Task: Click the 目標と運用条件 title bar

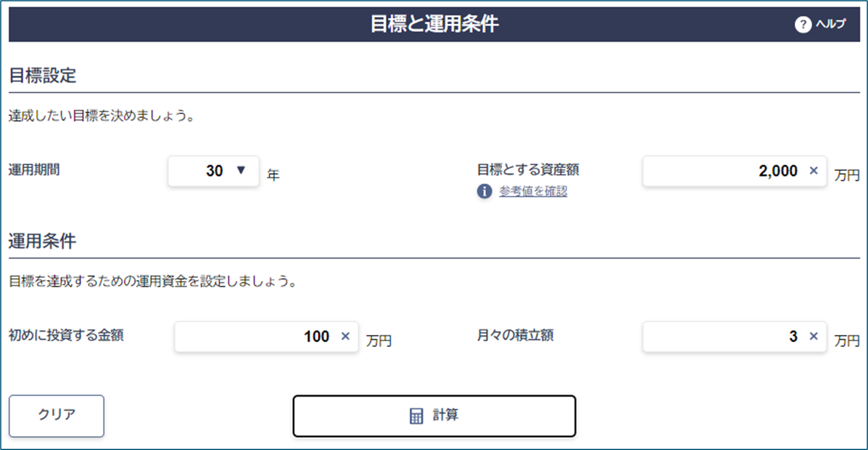Action: point(433,24)
